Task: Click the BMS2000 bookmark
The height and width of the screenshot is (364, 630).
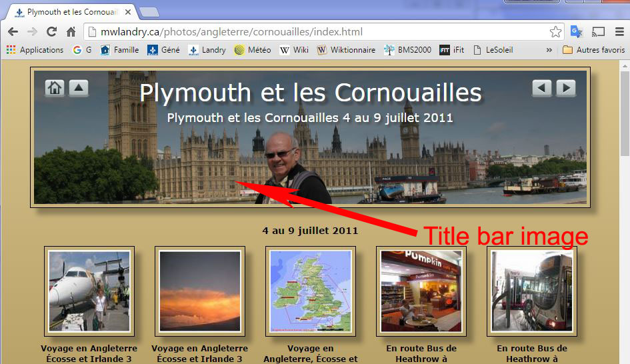Action: 408,50
